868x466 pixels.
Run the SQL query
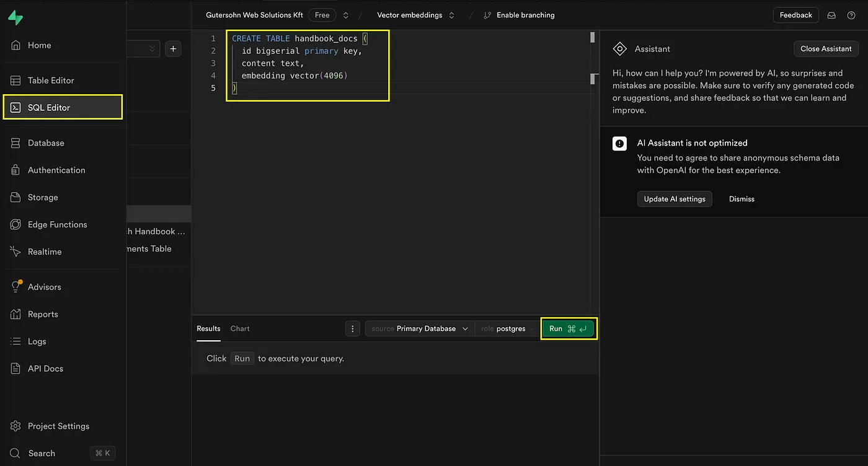click(x=569, y=329)
